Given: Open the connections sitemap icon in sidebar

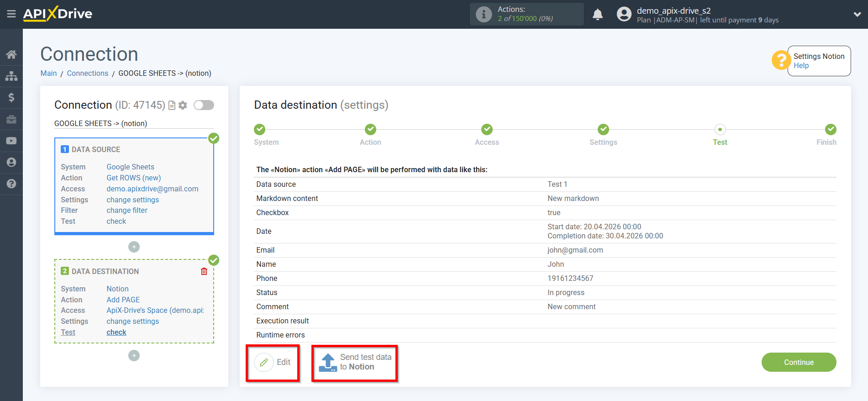Looking at the screenshot, I should (x=11, y=76).
